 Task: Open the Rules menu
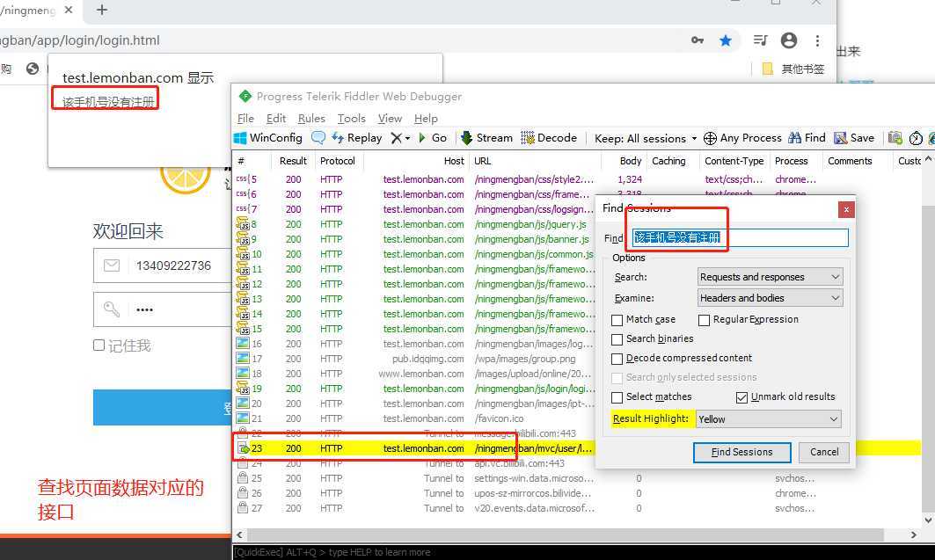pos(311,119)
